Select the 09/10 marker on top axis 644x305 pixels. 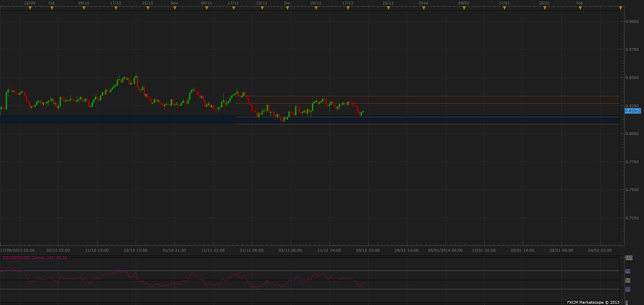[x=84, y=8]
